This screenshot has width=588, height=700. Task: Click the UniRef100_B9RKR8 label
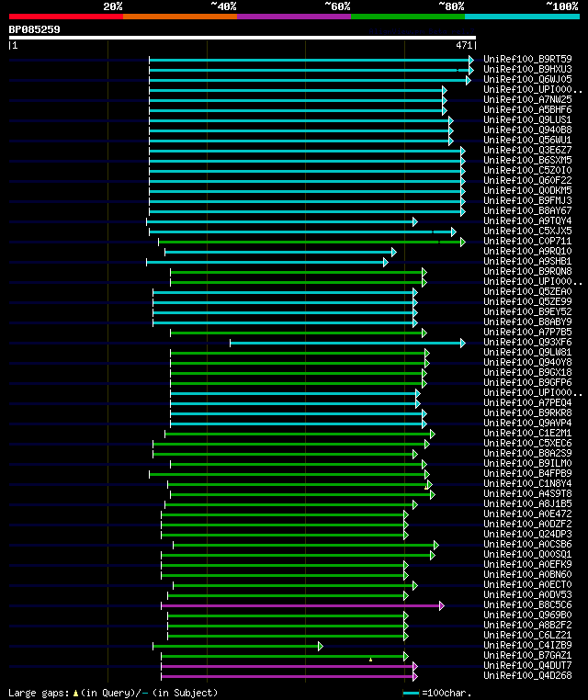click(527, 413)
